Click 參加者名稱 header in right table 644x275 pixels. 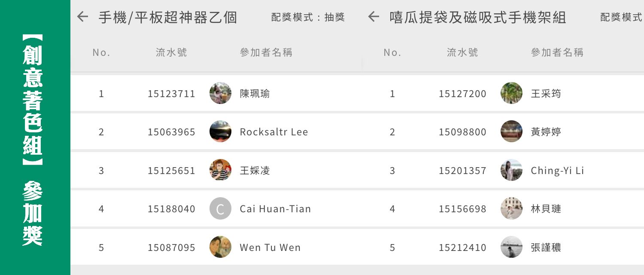pyautogui.click(x=557, y=52)
